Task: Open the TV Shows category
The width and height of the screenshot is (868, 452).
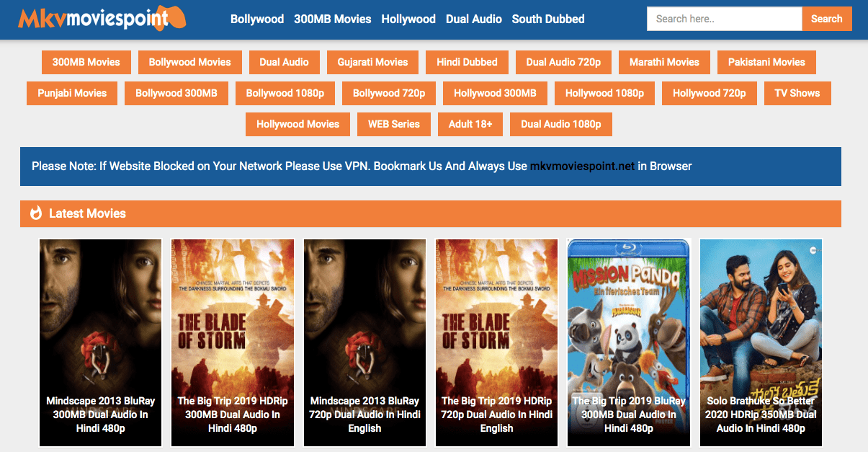Action: tap(797, 93)
